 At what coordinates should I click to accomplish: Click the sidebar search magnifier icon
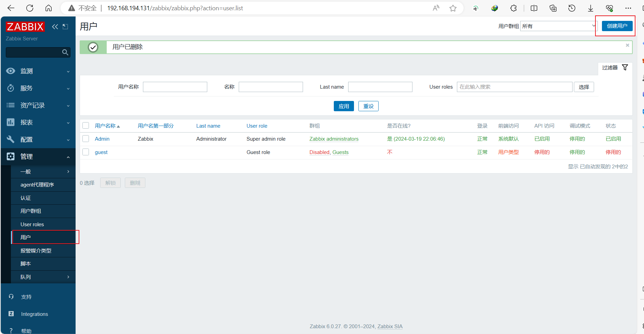65,52
